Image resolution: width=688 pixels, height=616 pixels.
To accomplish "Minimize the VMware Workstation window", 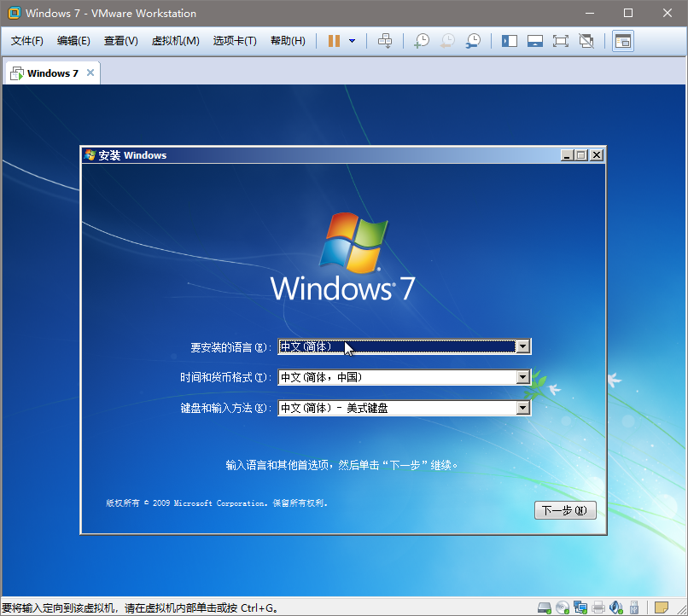I will click(x=589, y=13).
